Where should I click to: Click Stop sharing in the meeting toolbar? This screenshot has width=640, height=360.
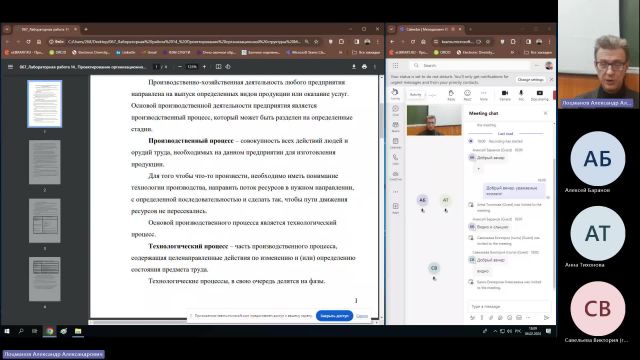coord(540,95)
